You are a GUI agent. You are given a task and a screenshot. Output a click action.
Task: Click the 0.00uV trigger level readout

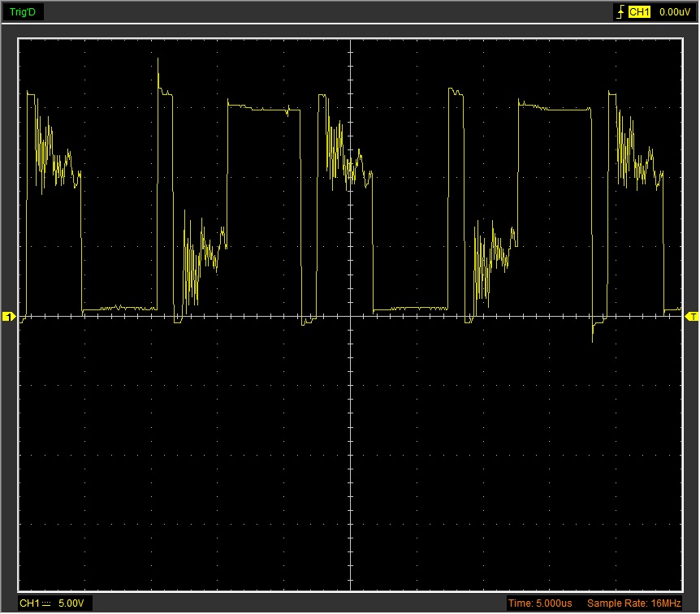(x=674, y=12)
